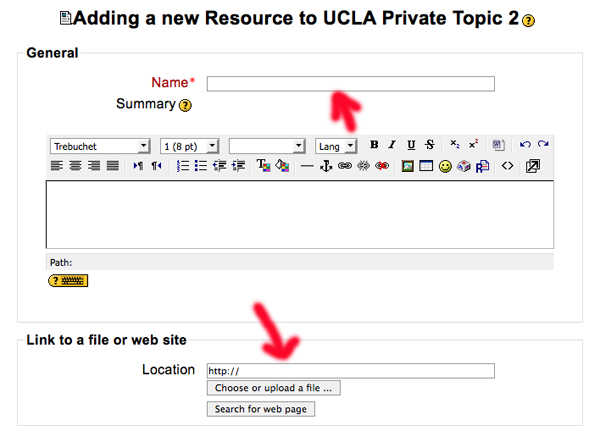This screenshot has height=431, width=600.
Task: Toggle HTML source view icon
Action: (507, 166)
